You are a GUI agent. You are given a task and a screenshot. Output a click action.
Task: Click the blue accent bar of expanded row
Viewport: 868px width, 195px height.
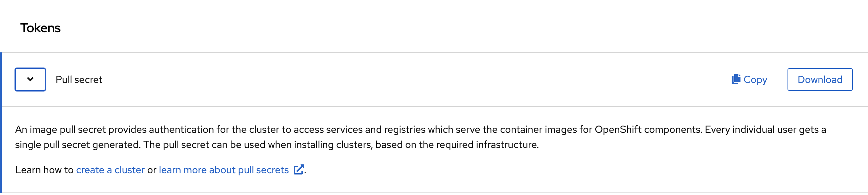1,123
